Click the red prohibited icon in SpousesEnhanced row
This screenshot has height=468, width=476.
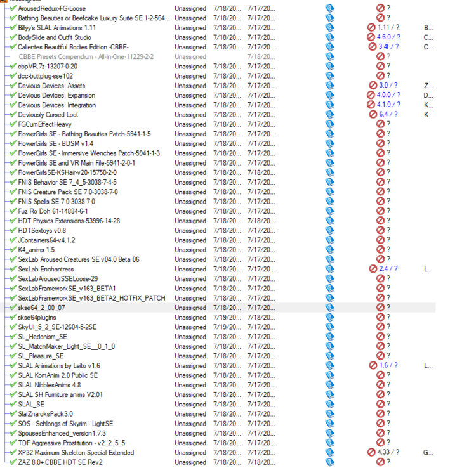[x=380, y=433]
